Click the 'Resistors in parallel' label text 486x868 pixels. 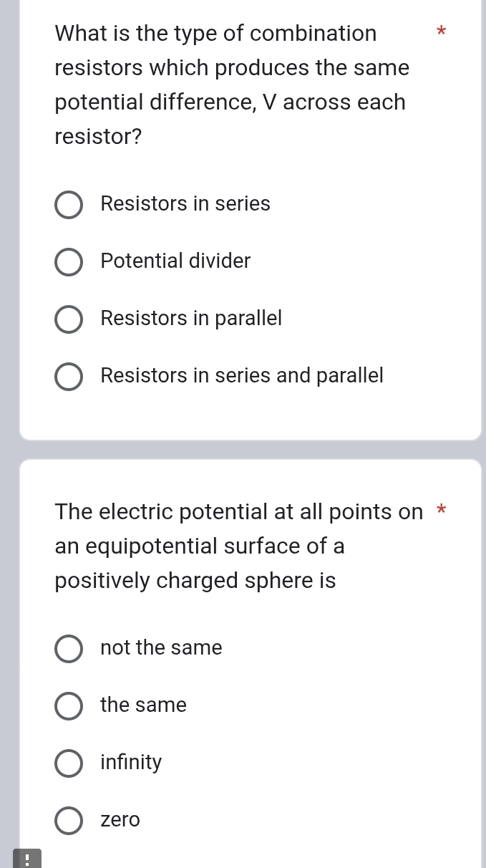(191, 318)
